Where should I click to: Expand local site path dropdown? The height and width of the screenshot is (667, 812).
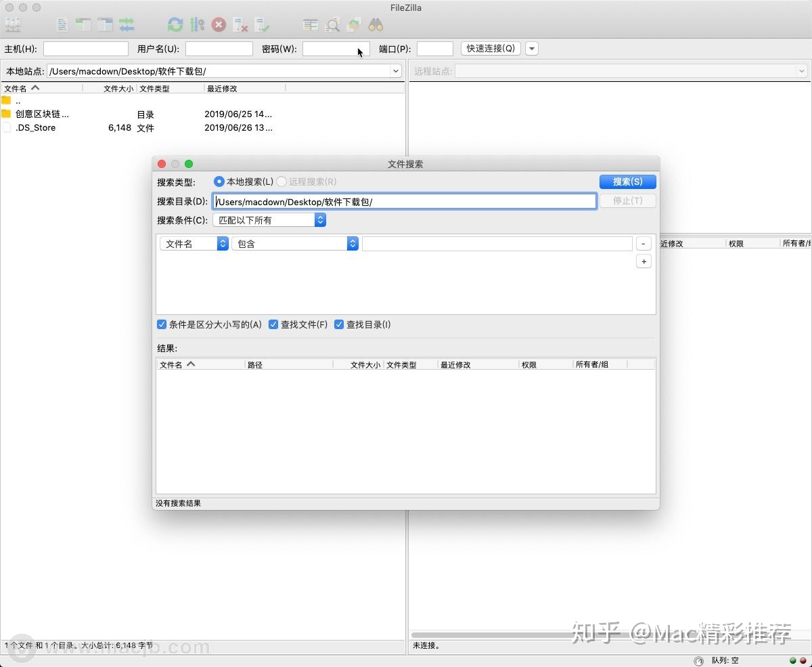(x=396, y=71)
